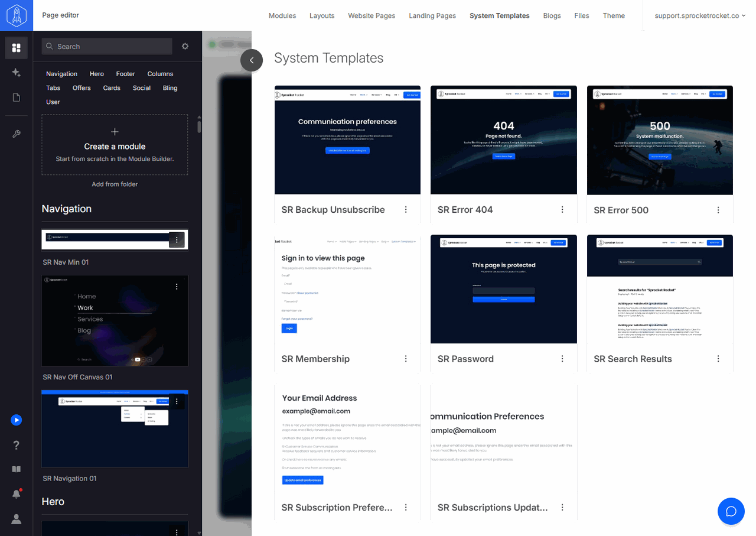Viewport: 756px width, 536px height.
Task: Open options menu for SR Error 500
Action: coord(718,210)
